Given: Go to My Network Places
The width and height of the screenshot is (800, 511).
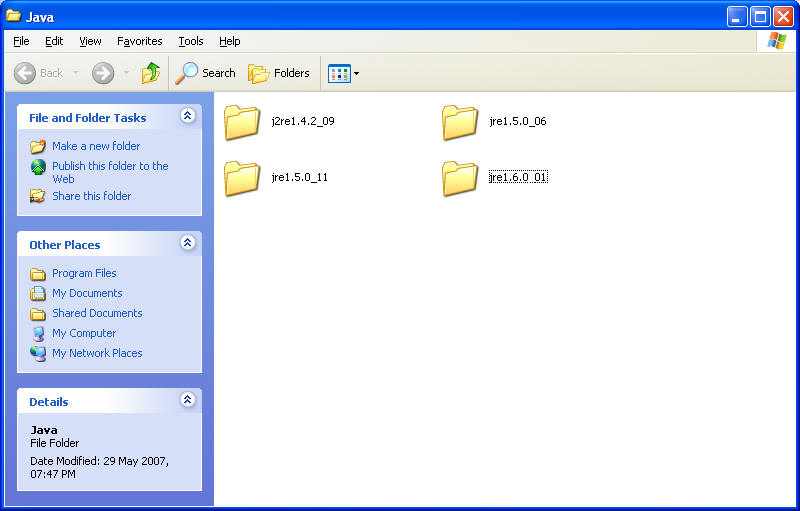Looking at the screenshot, I should [97, 353].
